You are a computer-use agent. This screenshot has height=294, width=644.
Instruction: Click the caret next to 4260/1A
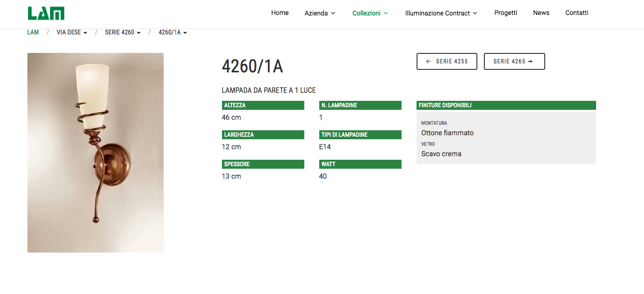pos(185,33)
